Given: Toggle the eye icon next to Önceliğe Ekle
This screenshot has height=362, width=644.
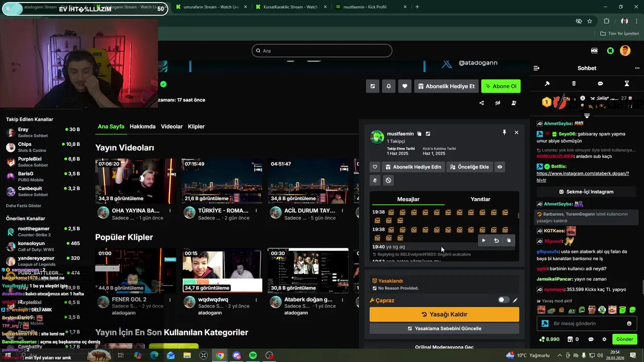Looking at the screenshot, I should (500, 167).
